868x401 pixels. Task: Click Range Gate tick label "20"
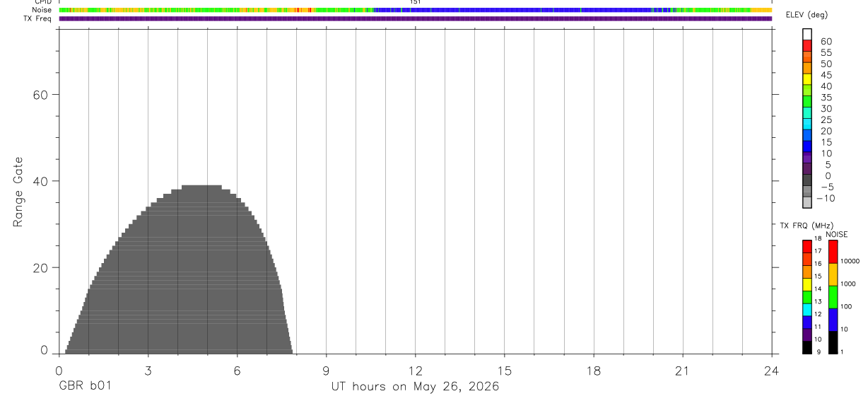40,268
